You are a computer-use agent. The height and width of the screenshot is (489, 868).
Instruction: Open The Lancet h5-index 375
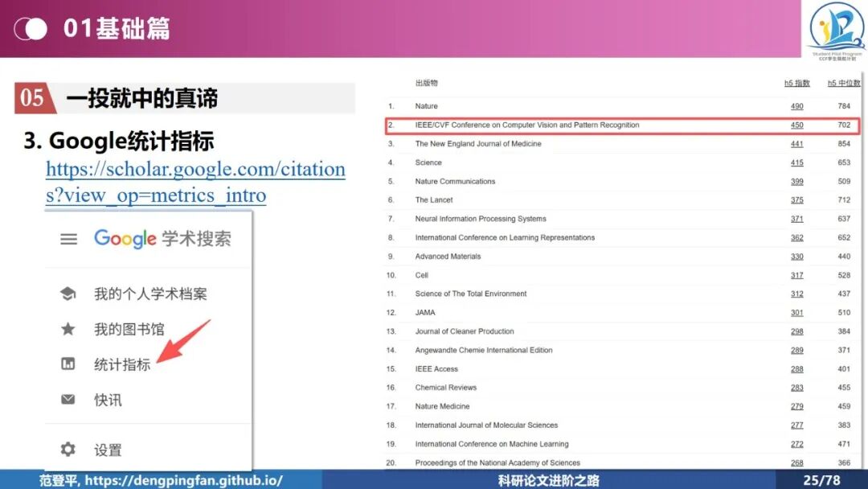tap(796, 200)
